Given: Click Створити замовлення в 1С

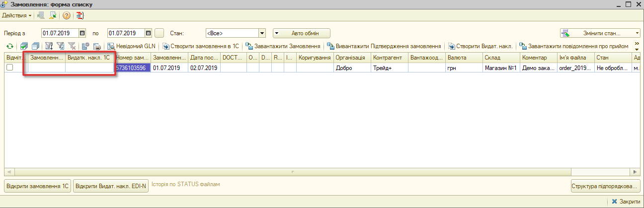Looking at the screenshot, I should (200, 46).
